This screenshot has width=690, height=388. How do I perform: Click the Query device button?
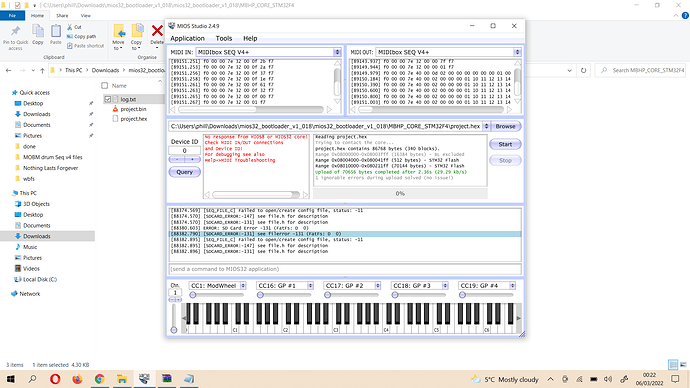184,172
